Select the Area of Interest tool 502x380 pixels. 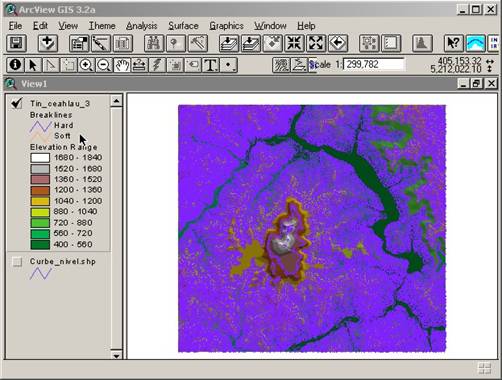175,65
